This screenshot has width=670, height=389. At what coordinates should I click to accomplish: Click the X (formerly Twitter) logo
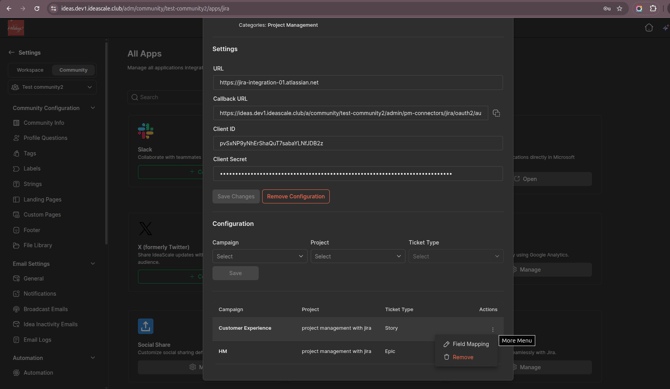pyautogui.click(x=145, y=228)
